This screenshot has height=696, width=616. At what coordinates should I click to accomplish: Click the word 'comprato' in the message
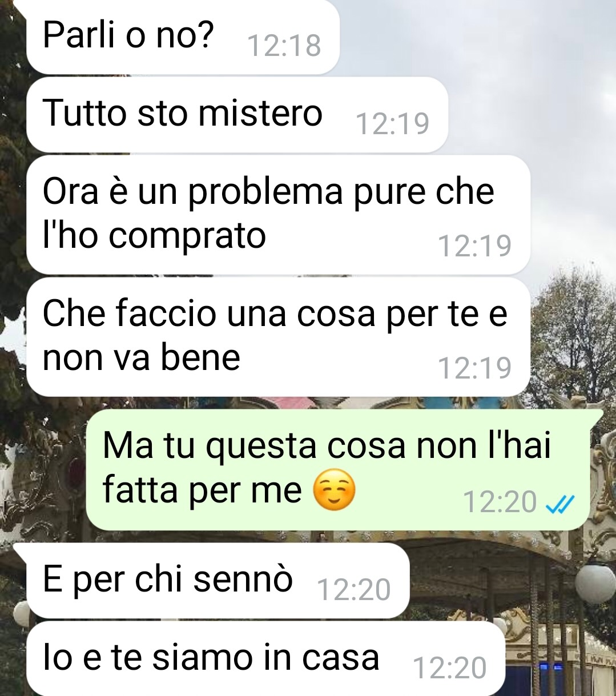(187, 236)
